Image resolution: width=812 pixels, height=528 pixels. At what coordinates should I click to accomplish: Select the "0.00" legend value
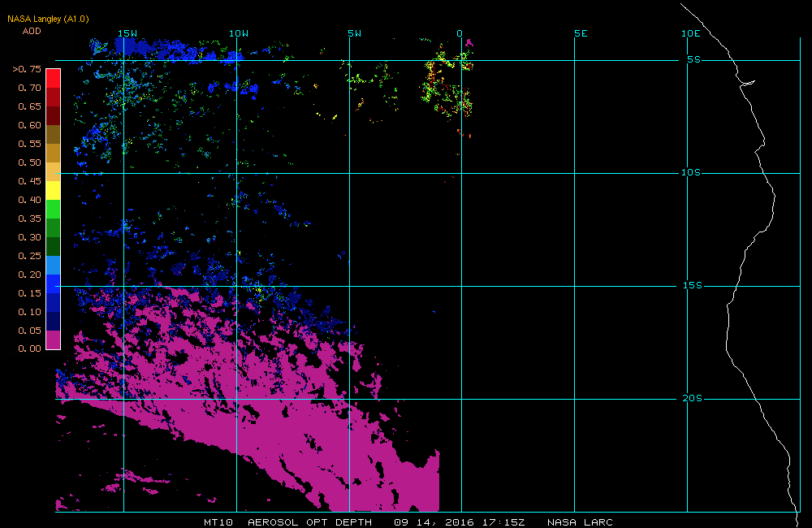click(29, 348)
